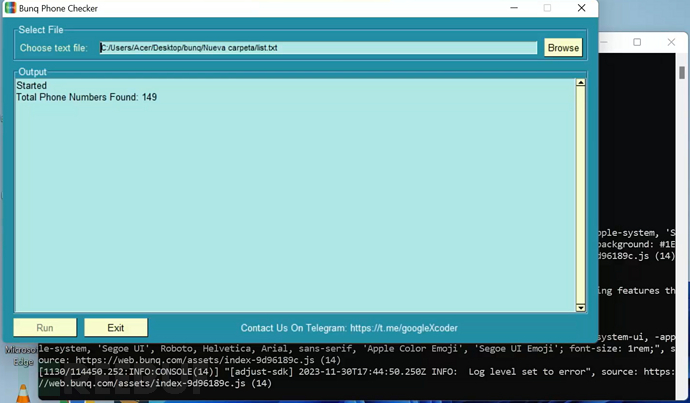Click the Browse button
This screenshot has width=690, height=403.
(563, 48)
